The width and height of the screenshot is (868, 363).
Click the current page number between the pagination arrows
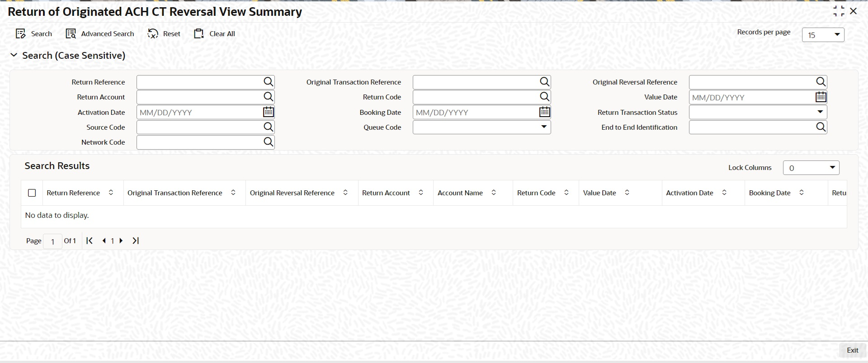pyautogui.click(x=113, y=241)
